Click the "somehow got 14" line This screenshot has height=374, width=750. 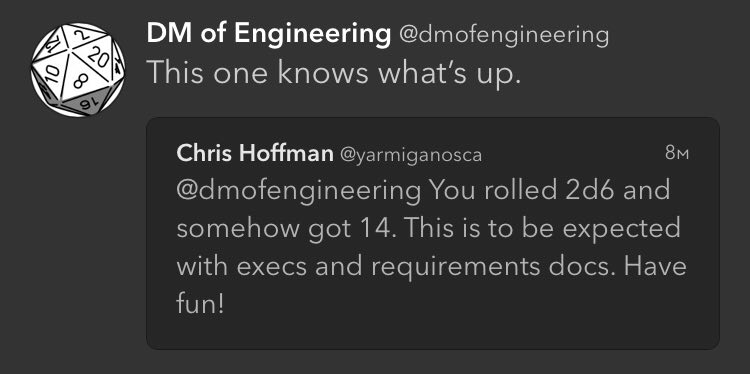[x=282, y=228]
